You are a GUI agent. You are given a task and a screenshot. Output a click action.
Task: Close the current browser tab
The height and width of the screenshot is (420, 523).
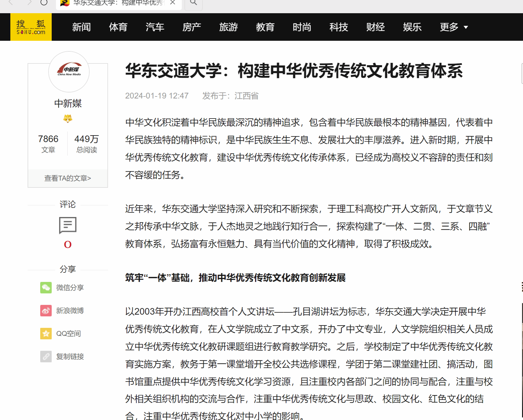point(173,3)
